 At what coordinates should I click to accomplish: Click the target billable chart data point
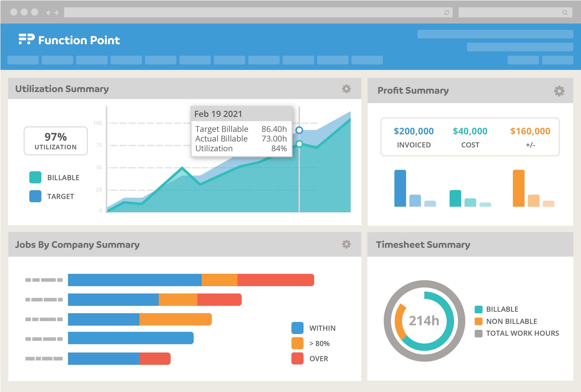[x=299, y=130]
